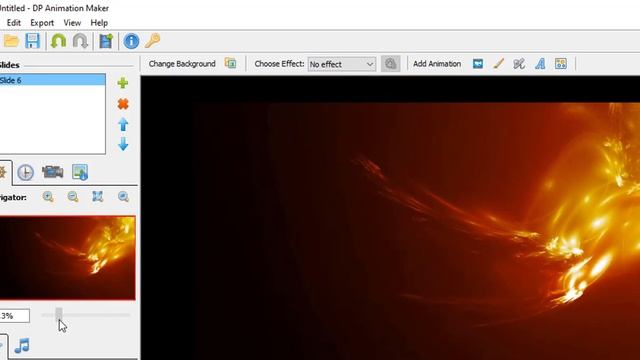Viewport: 640px width, 360px height.
Task: Zoom out using Navigator minus magnifier
Action: pyautogui.click(x=73, y=197)
